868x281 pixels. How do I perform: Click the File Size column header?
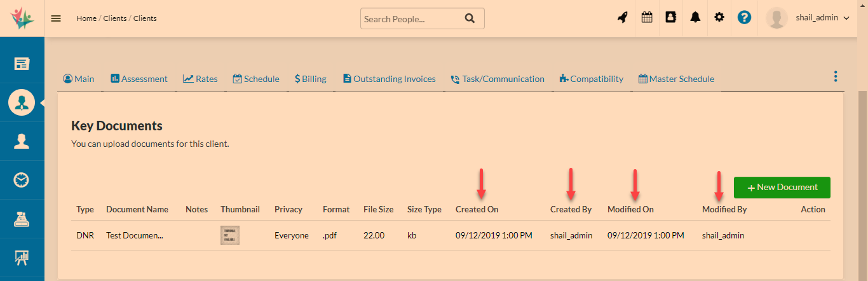pyautogui.click(x=379, y=209)
